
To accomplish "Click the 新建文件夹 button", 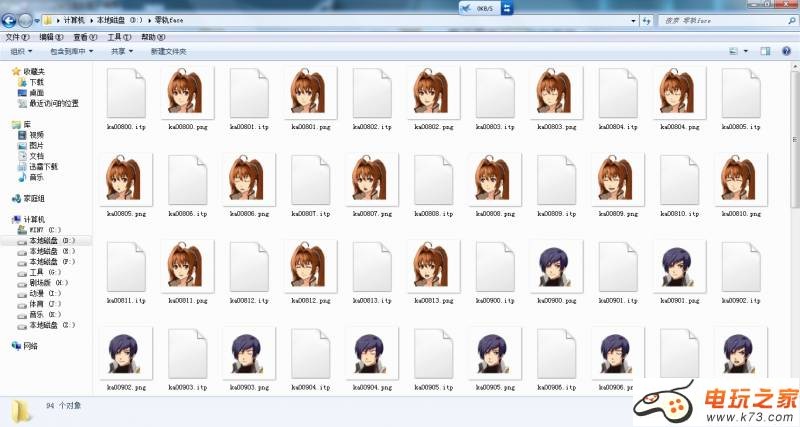I will pyautogui.click(x=168, y=51).
